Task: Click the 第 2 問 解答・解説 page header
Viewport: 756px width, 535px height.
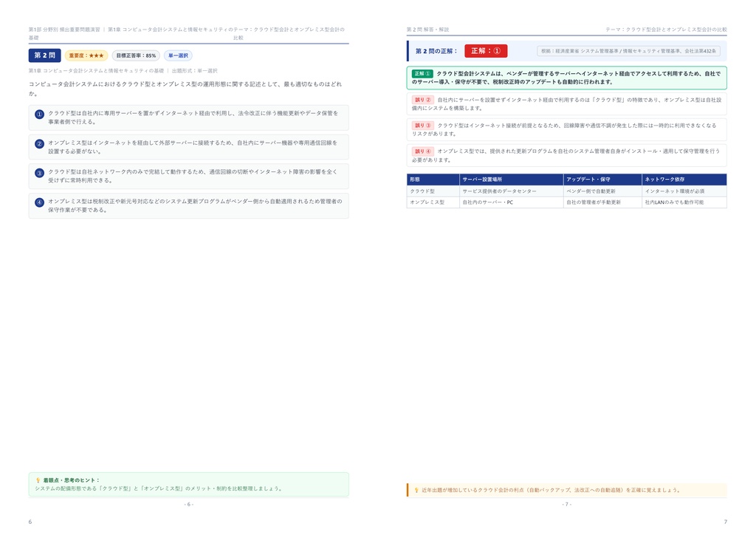Action: (x=427, y=30)
